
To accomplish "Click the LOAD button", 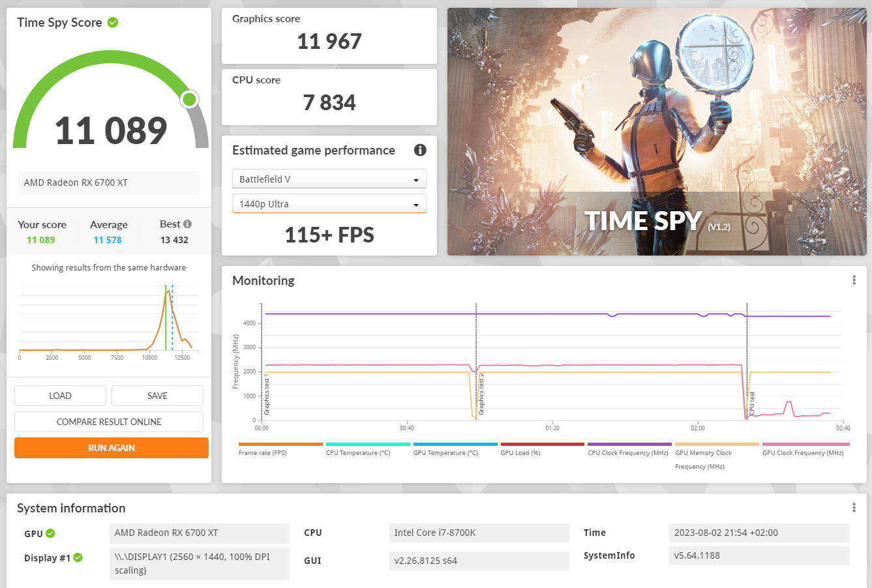I will [60, 396].
